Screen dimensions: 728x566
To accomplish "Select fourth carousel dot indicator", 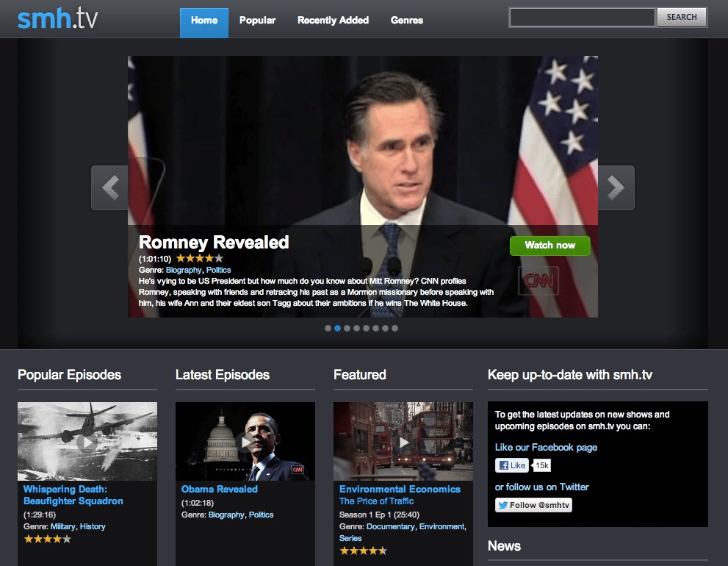I will click(x=356, y=328).
